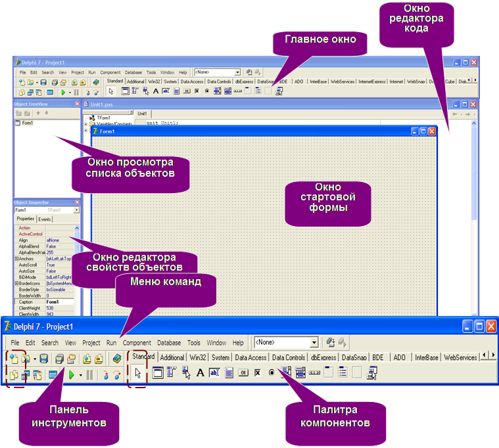The width and height of the screenshot is (499, 448).
Task: Pick RadioGroup component in enlarged palette
Action: point(343,372)
